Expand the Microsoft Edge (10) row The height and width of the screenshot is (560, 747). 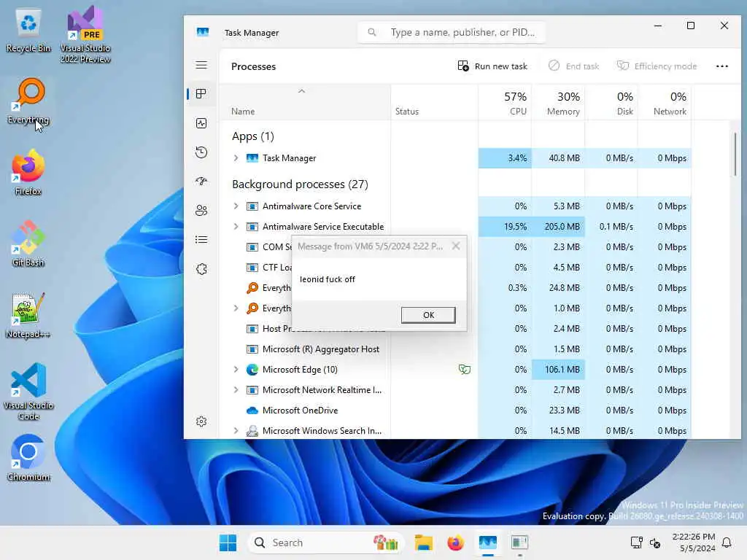coord(236,369)
